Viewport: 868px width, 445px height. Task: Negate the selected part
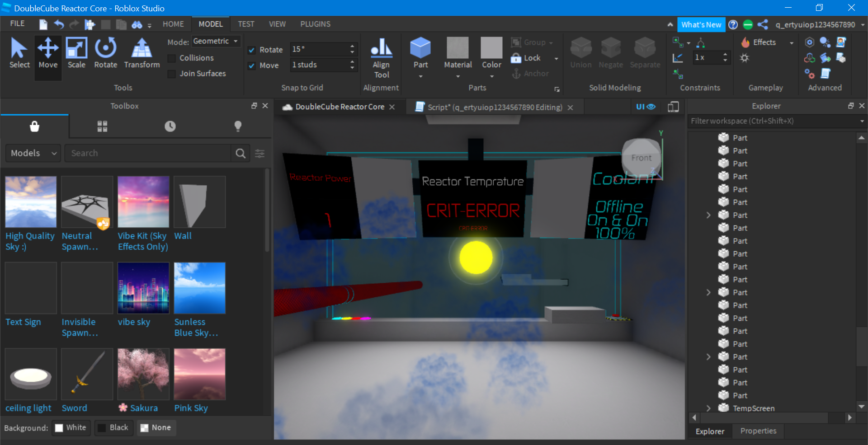(610, 53)
